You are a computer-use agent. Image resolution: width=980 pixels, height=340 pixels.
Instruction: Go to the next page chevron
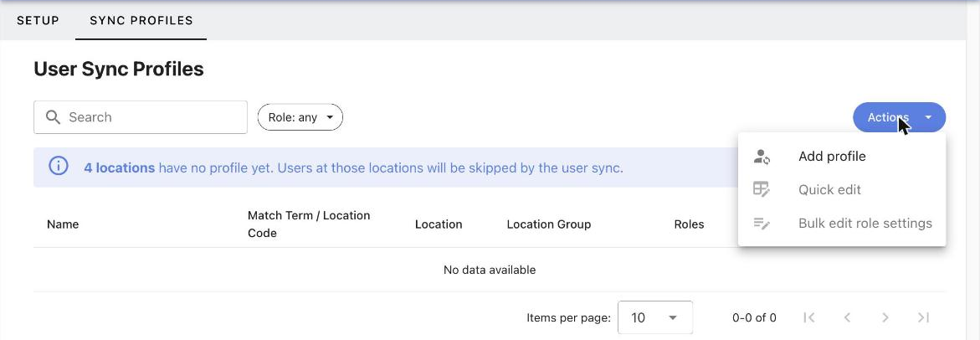pyautogui.click(x=885, y=317)
